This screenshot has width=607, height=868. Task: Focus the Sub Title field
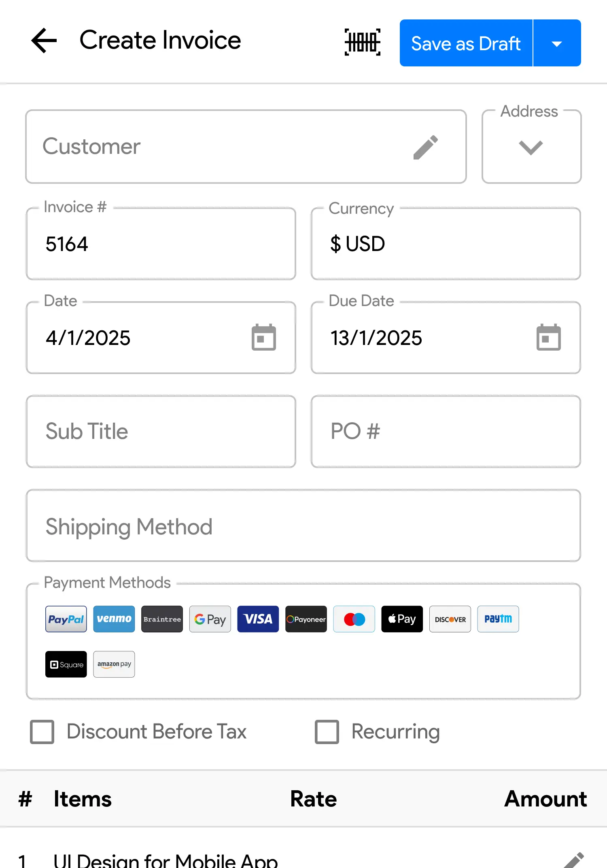[161, 432]
